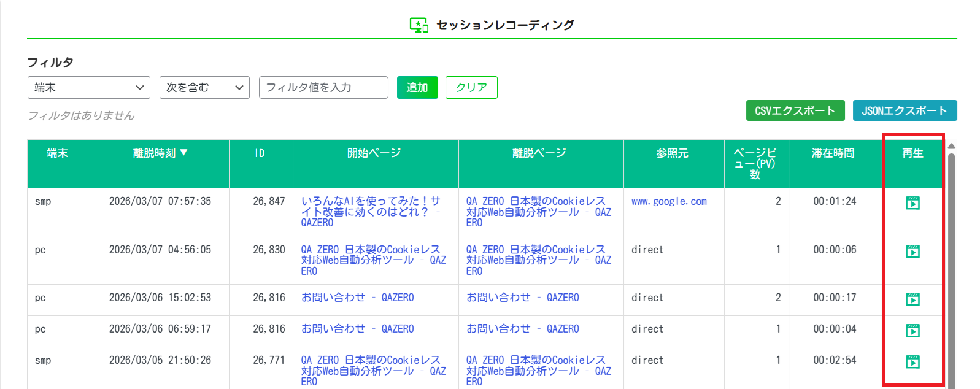This screenshot has width=980, height=389.
Task: Open start page link in 04:56:05 row
Action: point(373,260)
